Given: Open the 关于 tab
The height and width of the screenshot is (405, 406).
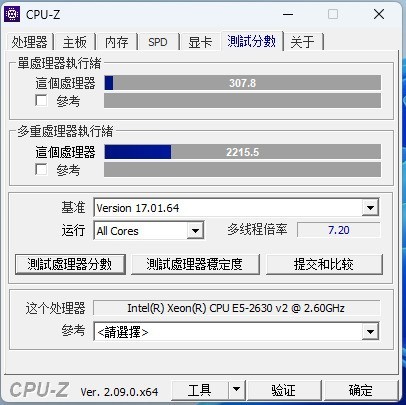Looking at the screenshot, I should (x=302, y=42).
